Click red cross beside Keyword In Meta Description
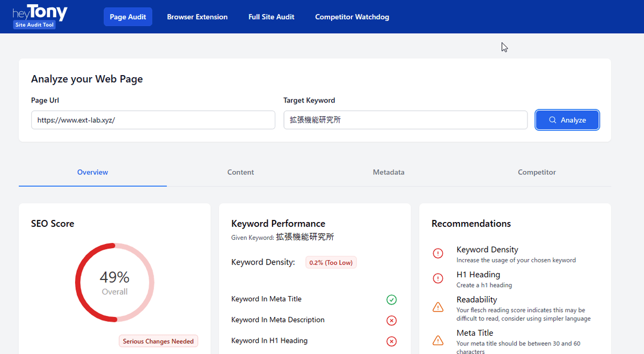Image resolution: width=644 pixels, height=354 pixels. (x=392, y=321)
